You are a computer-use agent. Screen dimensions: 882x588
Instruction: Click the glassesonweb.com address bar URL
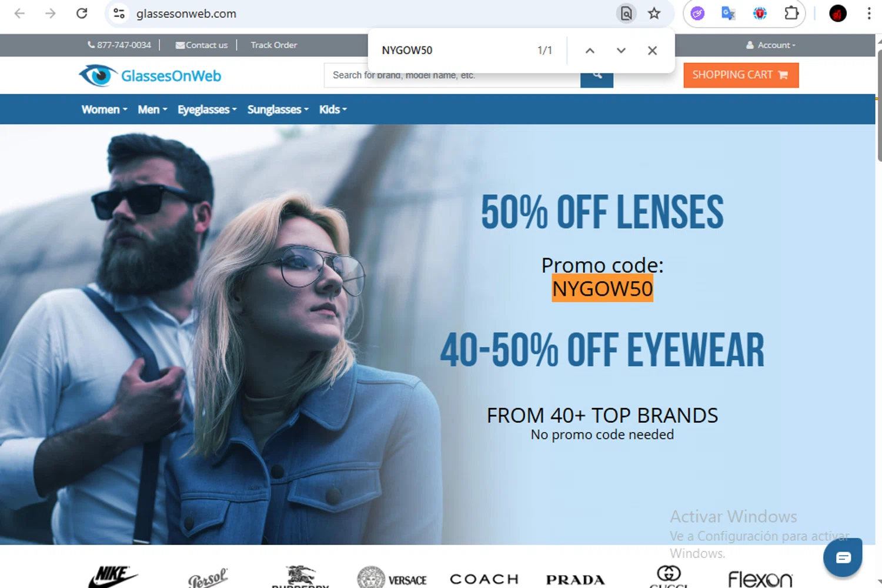(186, 14)
